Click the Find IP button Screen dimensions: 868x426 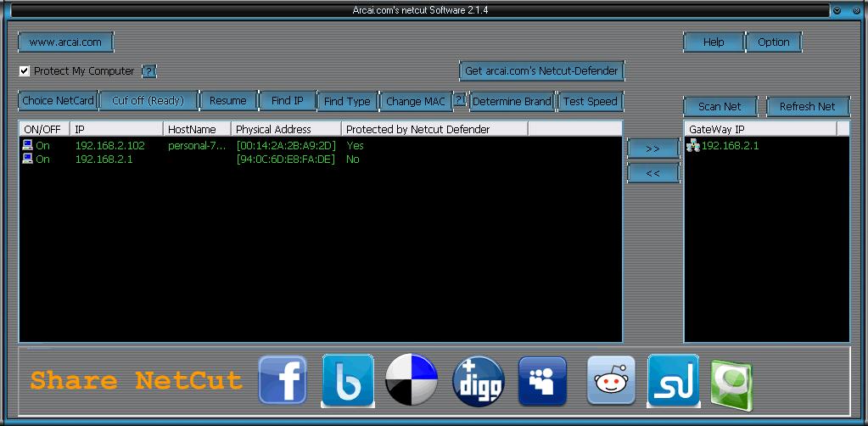pyautogui.click(x=288, y=101)
